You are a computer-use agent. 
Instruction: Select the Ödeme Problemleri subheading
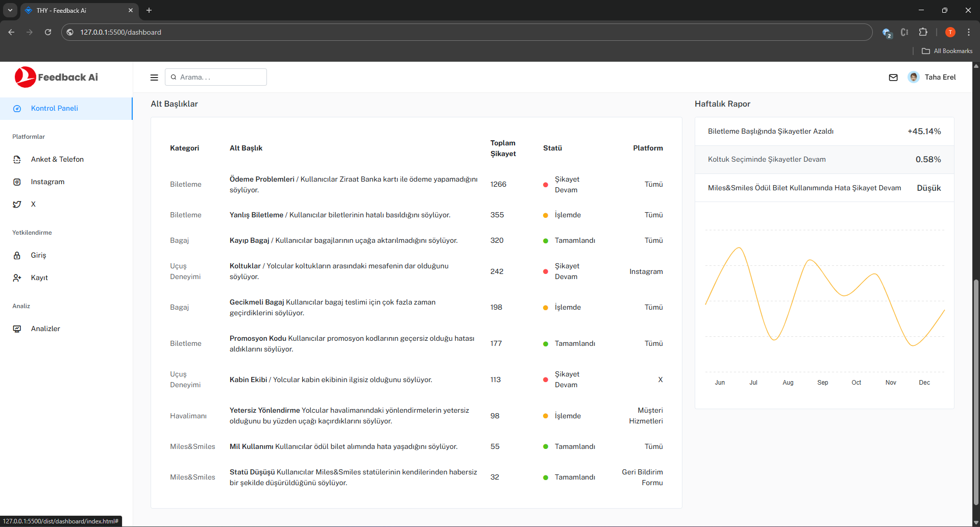coord(262,180)
